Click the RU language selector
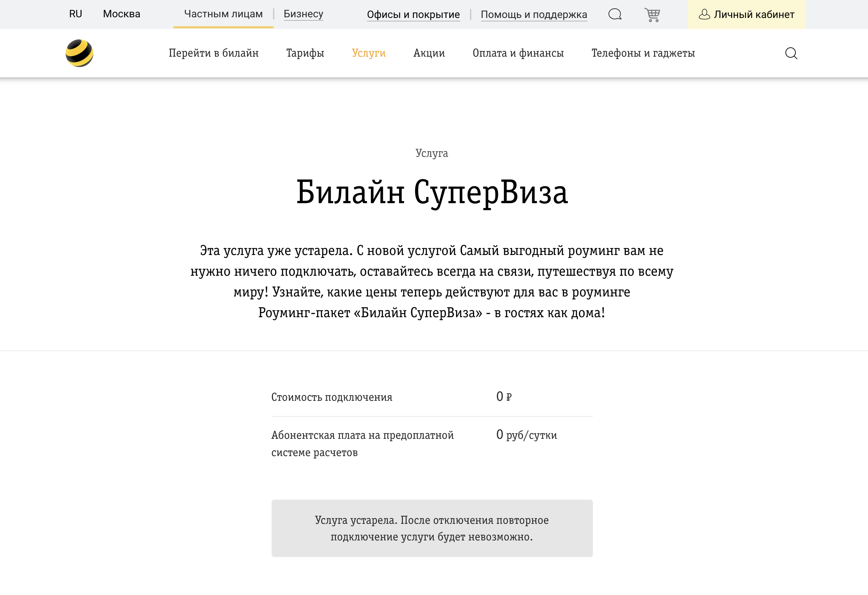Image resolution: width=868 pixels, height=595 pixels. 76,14
